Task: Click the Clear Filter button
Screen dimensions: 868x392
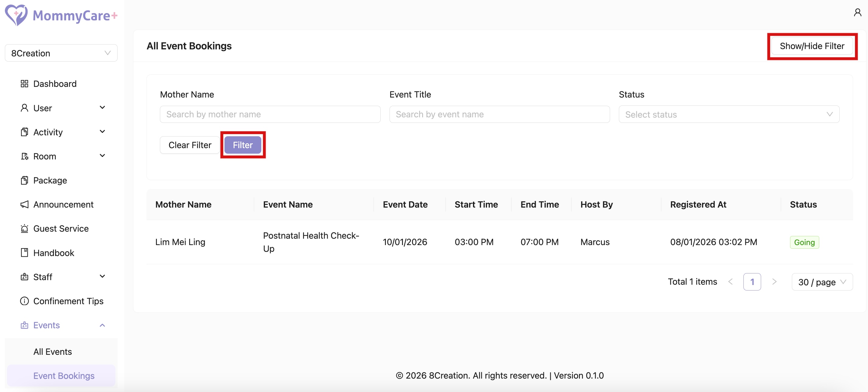Action: coord(190,145)
